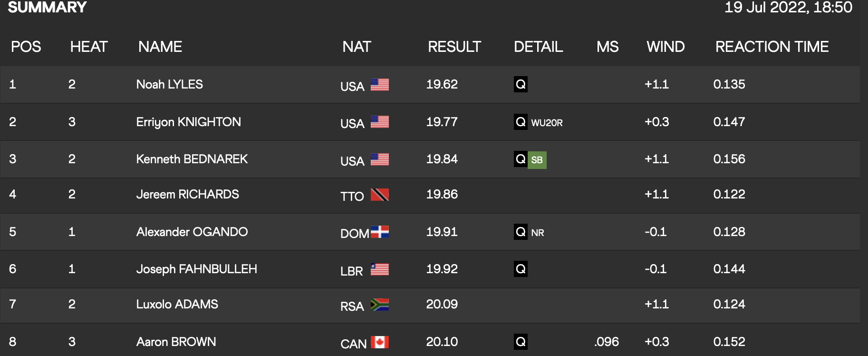Click the WU20R record label

pyautogui.click(x=547, y=123)
